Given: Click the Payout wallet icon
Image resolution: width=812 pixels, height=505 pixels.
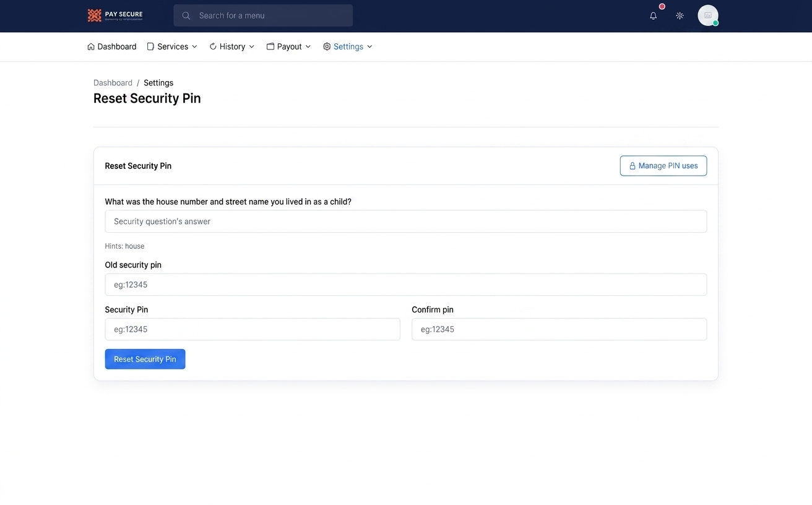Looking at the screenshot, I should pos(270,46).
